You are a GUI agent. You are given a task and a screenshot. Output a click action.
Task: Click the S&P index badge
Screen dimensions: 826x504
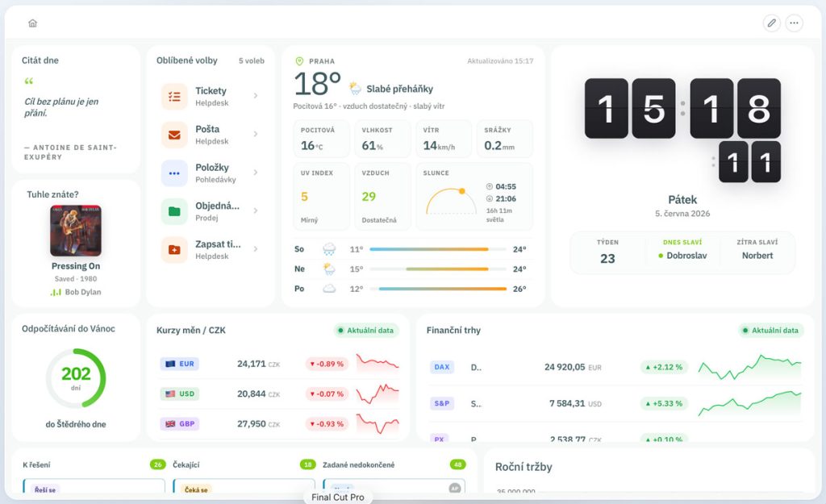coord(442,403)
